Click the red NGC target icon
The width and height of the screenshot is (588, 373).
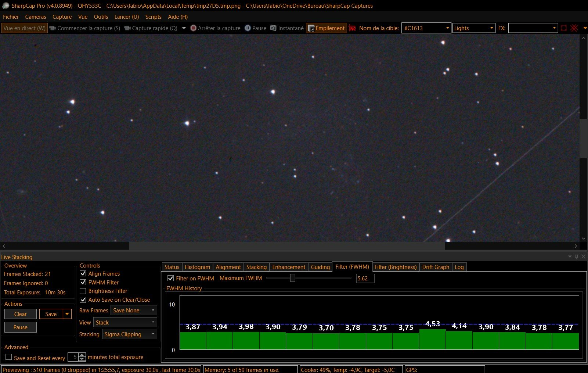pos(352,28)
